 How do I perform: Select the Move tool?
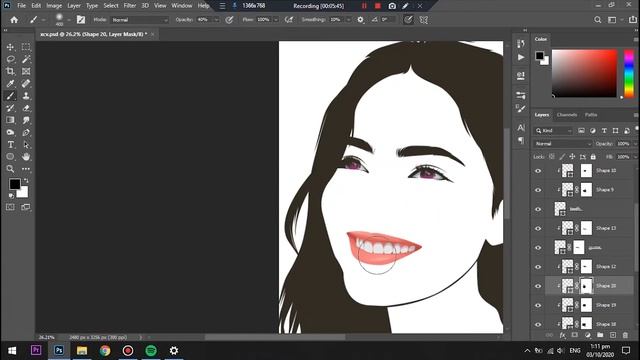(10, 47)
